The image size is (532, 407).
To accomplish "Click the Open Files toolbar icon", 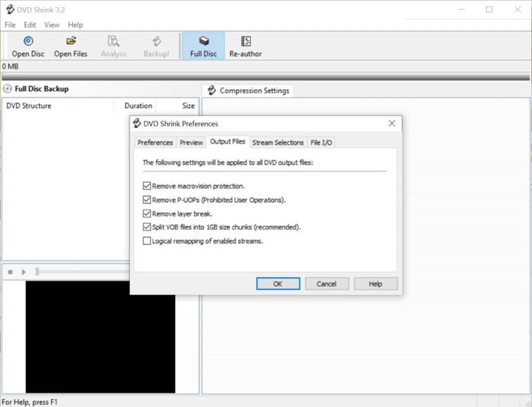I will (x=71, y=41).
